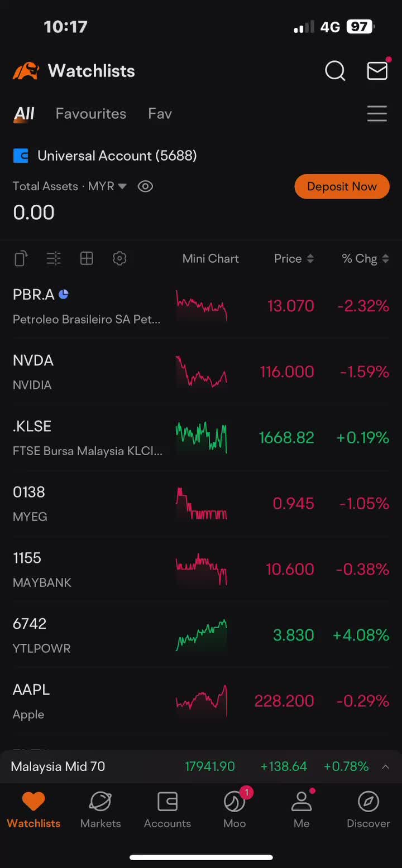Image resolution: width=402 pixels, height=868 pixels.
Task: Switch to the Fav tab
Action: click(x=160, y=114)
